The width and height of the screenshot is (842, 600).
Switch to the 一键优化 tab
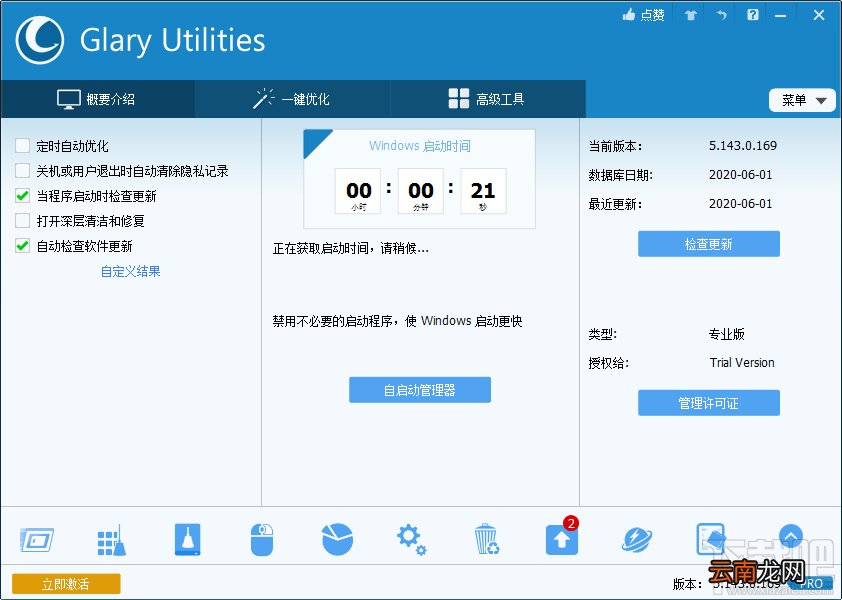click(x=293, y=99)
